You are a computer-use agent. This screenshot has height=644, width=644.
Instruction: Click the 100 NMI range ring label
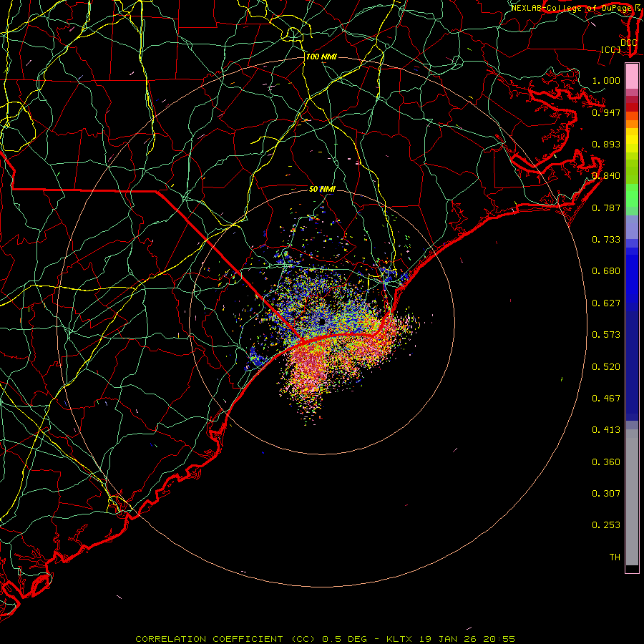(321, 57)
